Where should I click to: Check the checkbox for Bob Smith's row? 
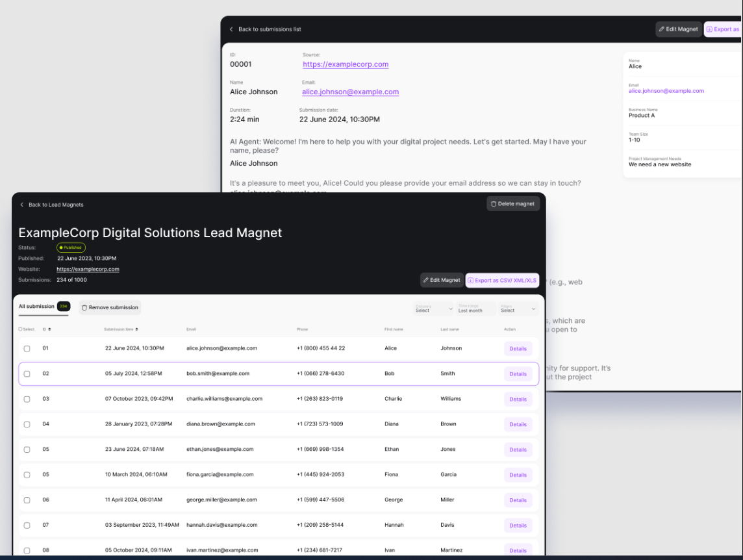pos(27,374)
